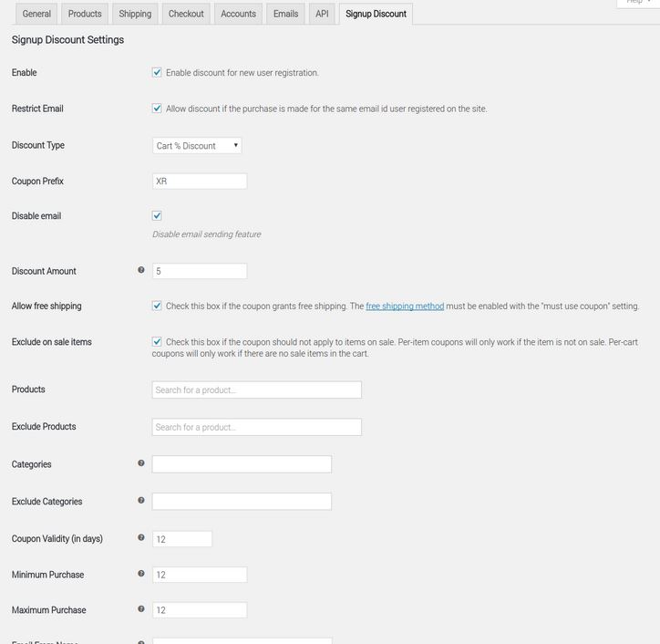Follow the free shipping method link
The image size is (660, 644).
(405, 306)
